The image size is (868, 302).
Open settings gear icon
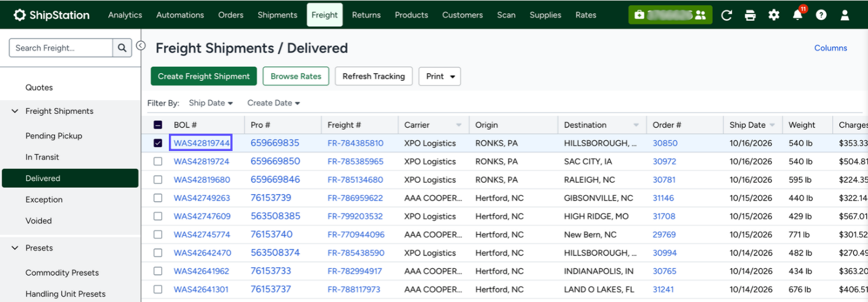774,15
